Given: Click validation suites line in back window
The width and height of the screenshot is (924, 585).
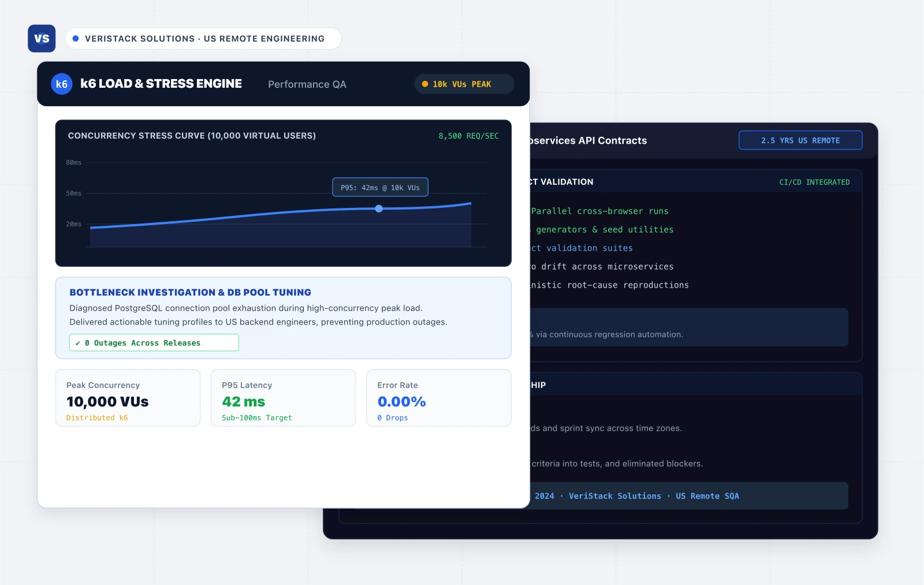Looking at the screenshot, I should point(582,248).
